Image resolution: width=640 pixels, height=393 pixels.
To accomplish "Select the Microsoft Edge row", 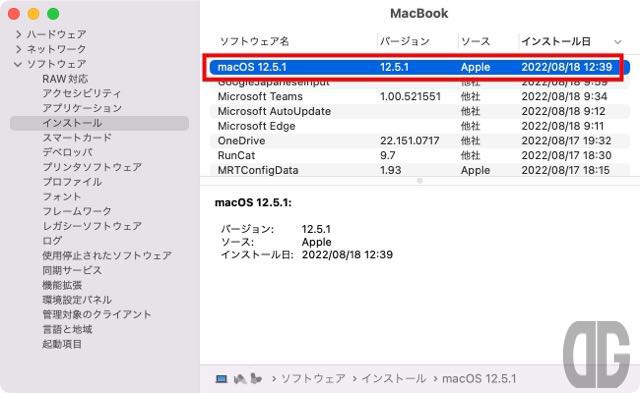I will click(x=420, y=126).
